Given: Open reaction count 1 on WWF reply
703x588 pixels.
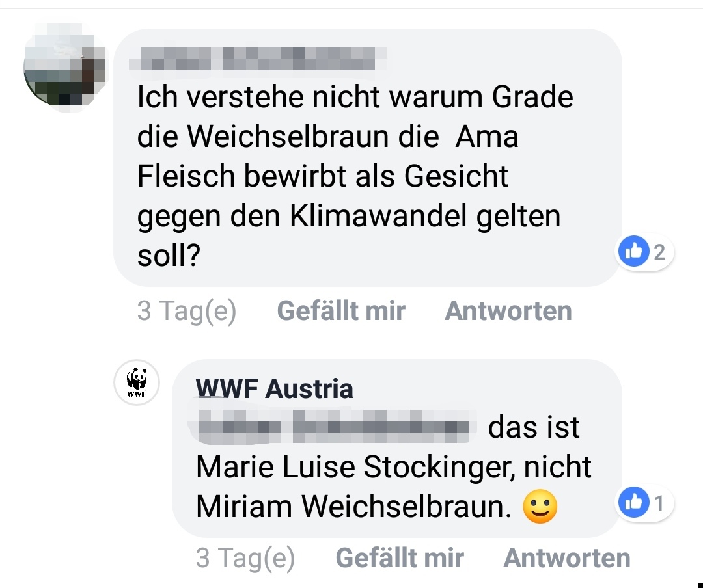Looking at the screenshot, I should [659, 503].
